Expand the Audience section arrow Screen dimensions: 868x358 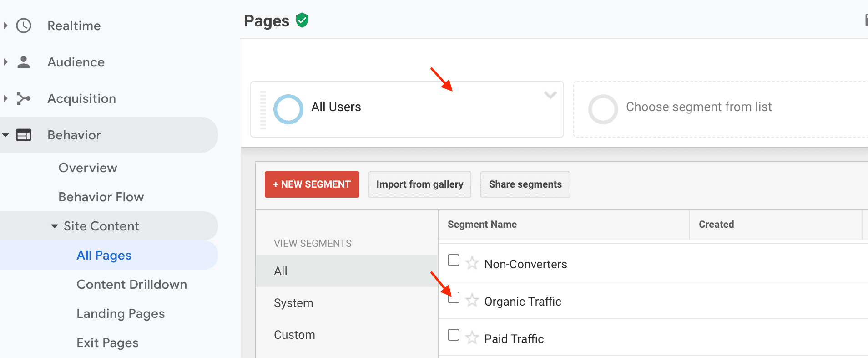pos(5,62)
